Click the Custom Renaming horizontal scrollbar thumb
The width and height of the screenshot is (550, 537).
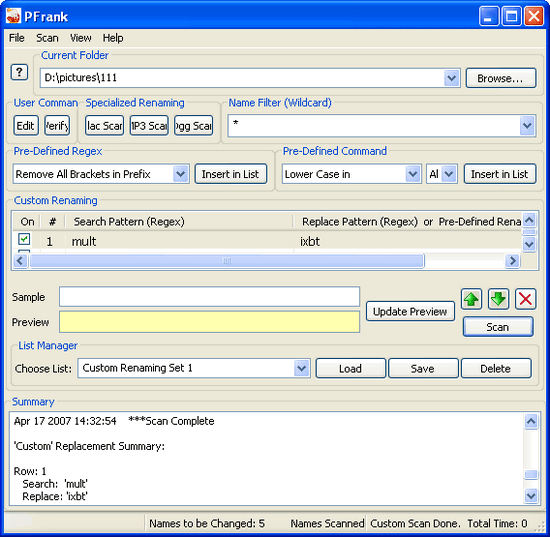pos(227,261)
